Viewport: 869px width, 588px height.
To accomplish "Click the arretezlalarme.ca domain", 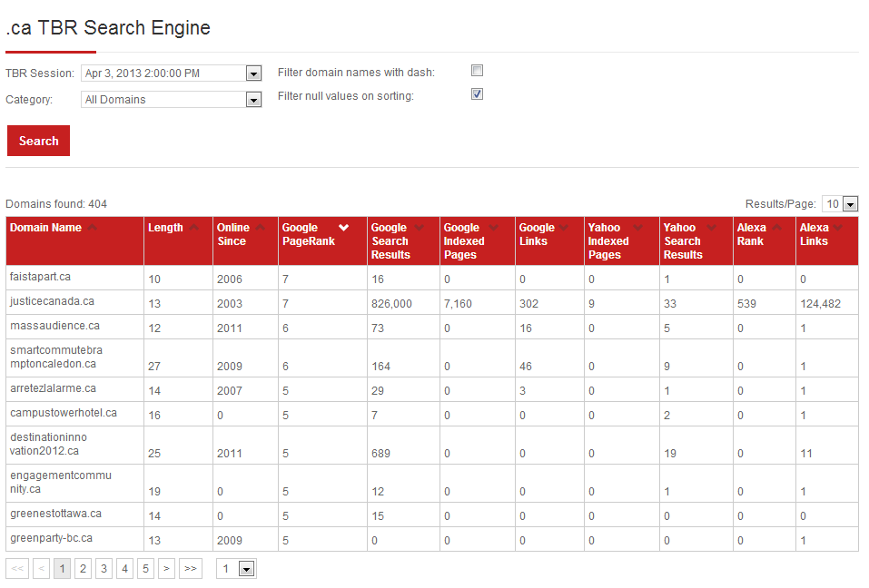I will [x=54, y=388].
